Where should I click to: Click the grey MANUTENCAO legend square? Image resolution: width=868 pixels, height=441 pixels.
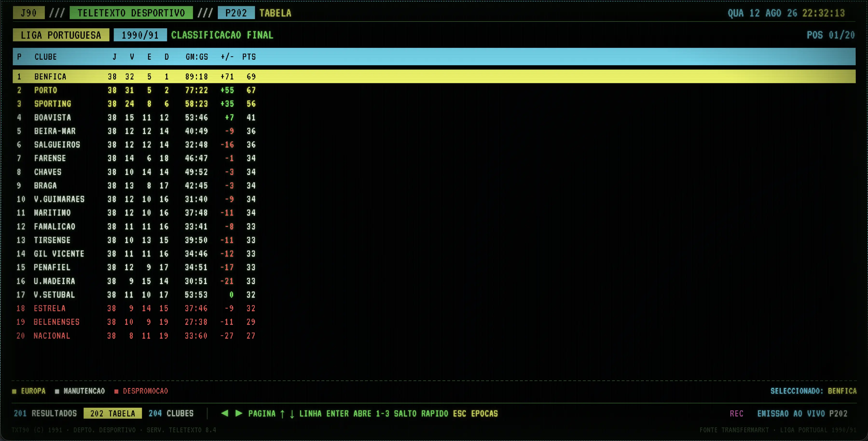coord(57,391)
